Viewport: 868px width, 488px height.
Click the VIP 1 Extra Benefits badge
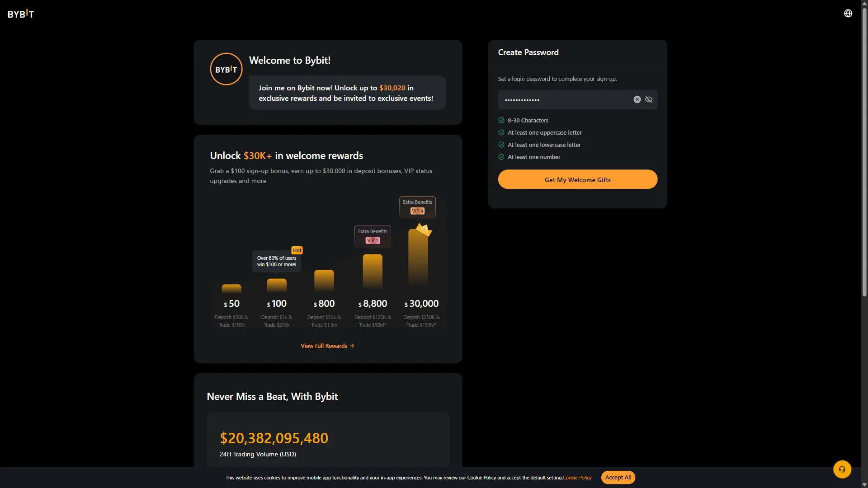point(373,236)
